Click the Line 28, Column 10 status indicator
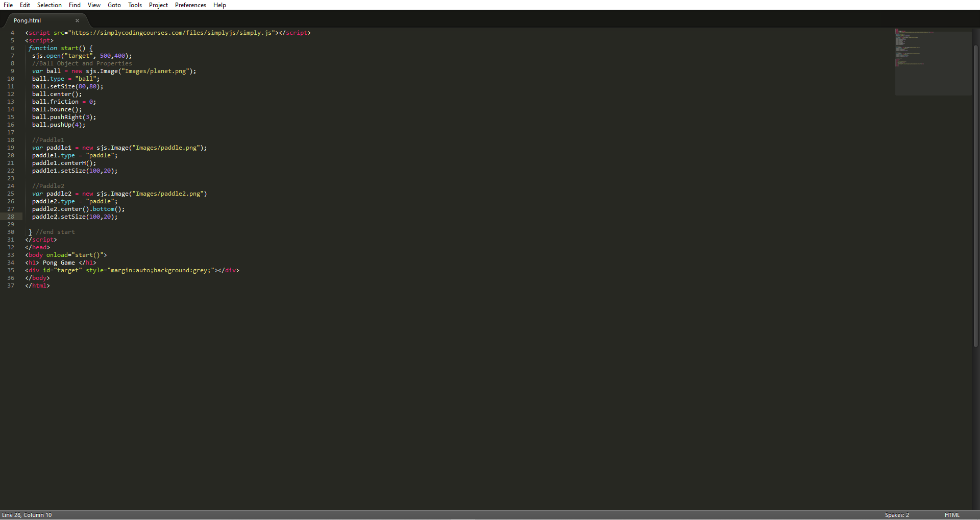The width and height of the screenshot is (980, 520). tap(27, 515)
